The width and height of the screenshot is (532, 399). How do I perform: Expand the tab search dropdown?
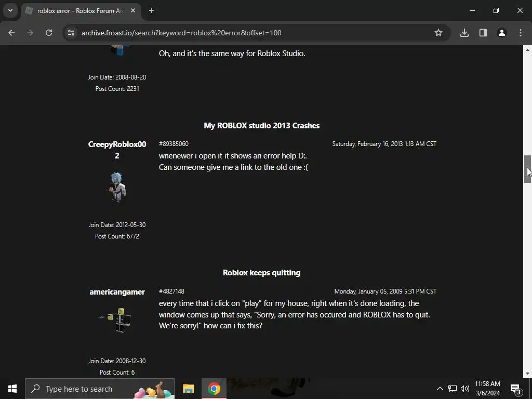pyautogui.click(x=10, y=10)
